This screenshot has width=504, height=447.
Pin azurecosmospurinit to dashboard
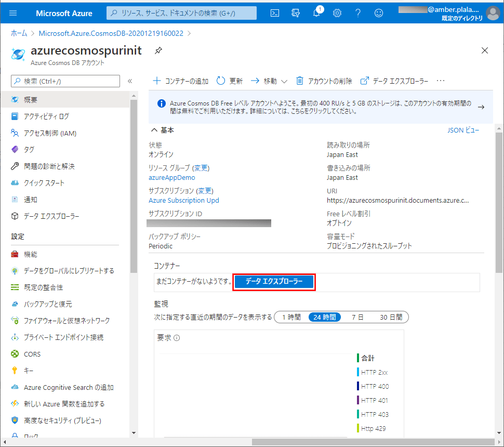(x=158, y=50)
